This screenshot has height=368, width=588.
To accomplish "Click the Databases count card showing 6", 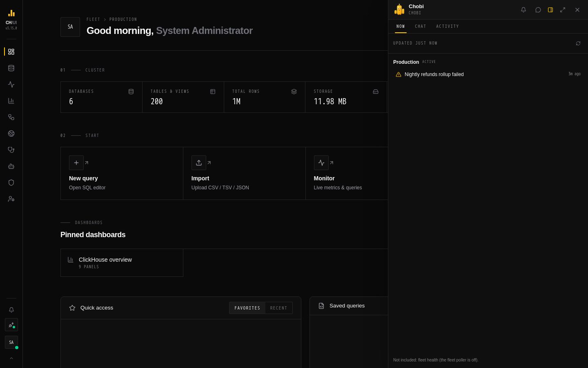I will pyautogui.click(x=101, y=97).
